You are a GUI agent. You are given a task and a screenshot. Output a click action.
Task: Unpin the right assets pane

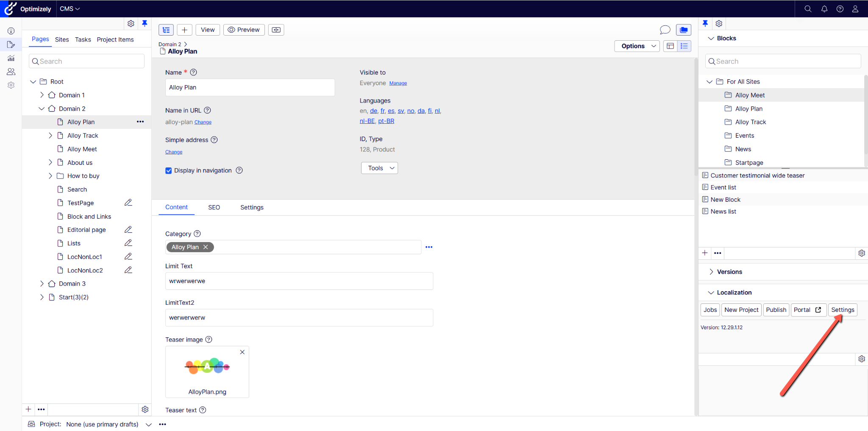(x=705, y=24)
